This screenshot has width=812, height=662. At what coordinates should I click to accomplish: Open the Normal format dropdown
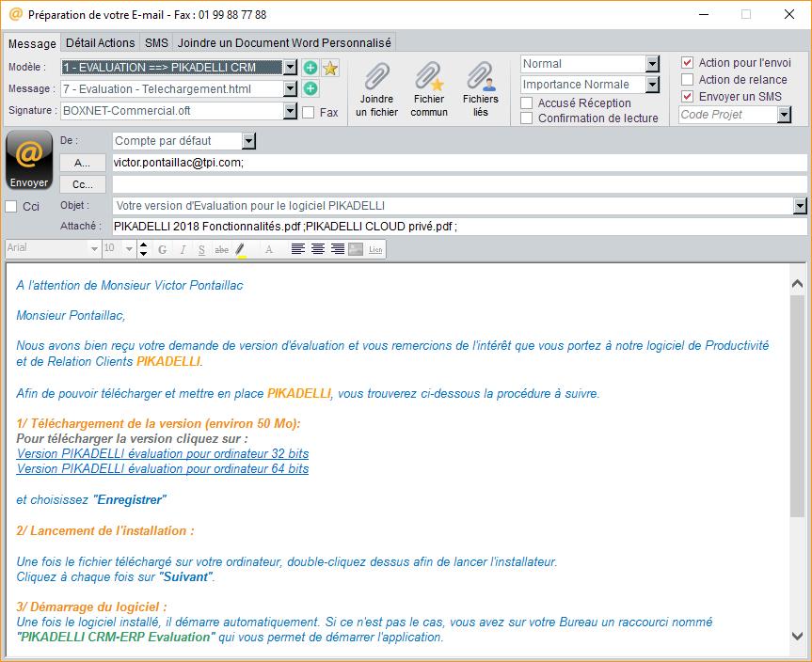(652, 64)
